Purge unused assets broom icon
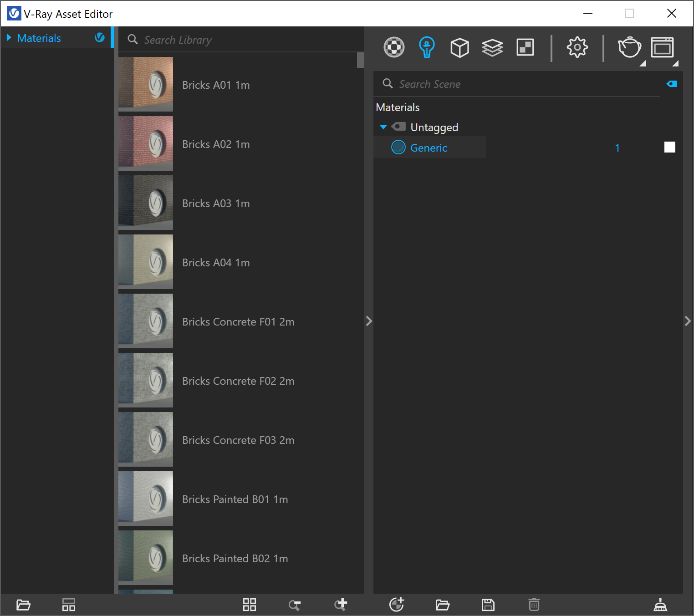This screenshot has height=616, width=694. click(660, 605)
